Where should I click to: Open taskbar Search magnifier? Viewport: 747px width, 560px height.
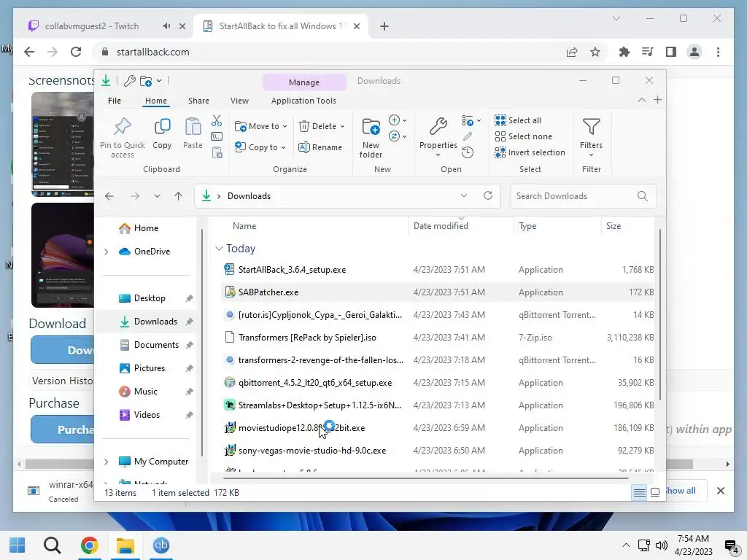pyautogui.click(x=52, y=545)
